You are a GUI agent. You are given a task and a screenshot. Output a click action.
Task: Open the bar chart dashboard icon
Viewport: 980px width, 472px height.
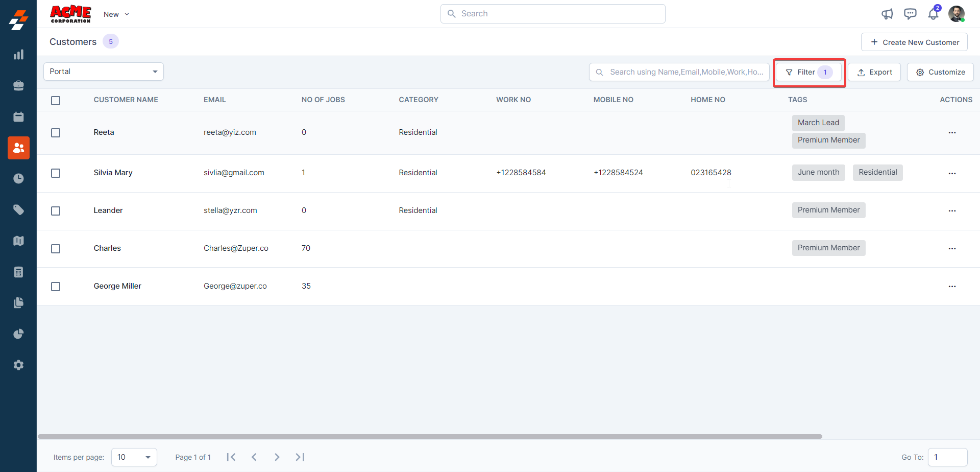click(18, 55)
